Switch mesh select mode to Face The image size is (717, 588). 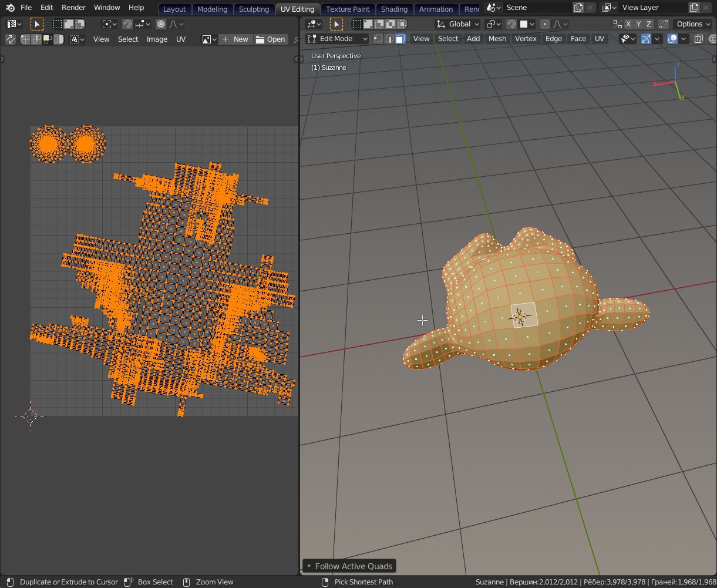click(x=400, y=39)
